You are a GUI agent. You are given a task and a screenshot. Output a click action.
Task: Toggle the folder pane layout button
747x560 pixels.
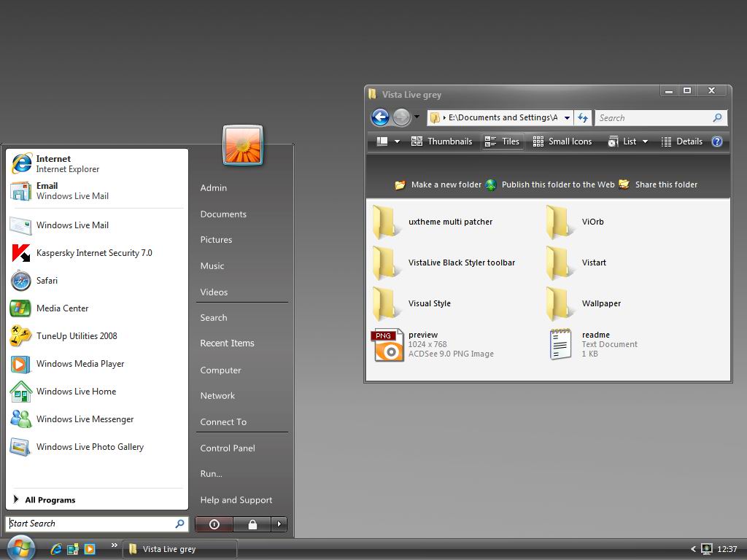point(382,141)
